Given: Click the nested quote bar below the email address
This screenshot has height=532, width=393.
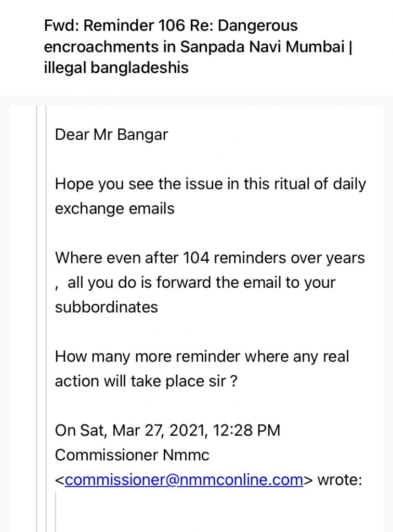Looking at the screenshot, I should (56, 512).
